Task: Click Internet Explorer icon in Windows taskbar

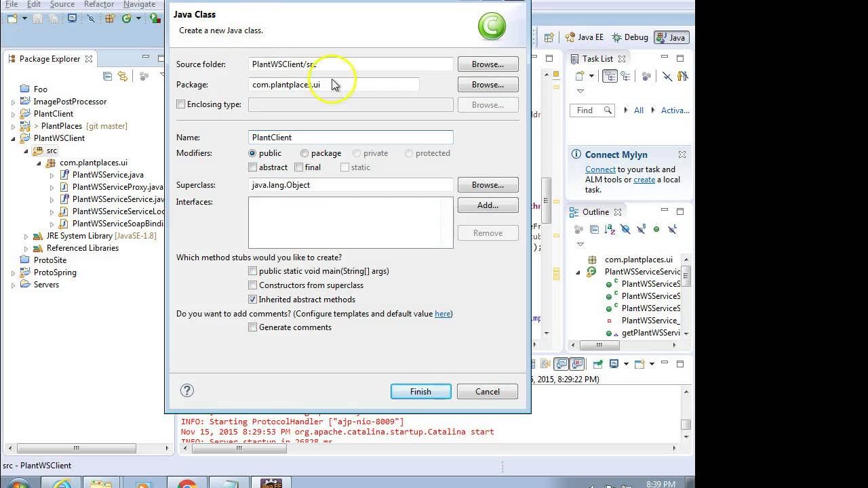Action: (x=62, y=483)
